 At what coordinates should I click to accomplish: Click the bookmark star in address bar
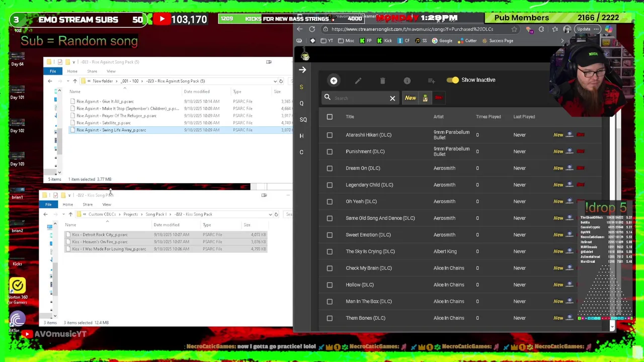(514, 29)
